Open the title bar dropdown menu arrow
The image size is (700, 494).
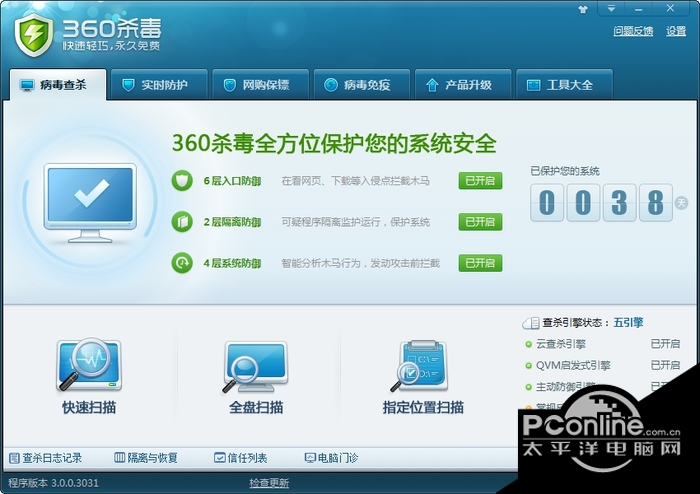pyautogui.click(x=611, y=8)
